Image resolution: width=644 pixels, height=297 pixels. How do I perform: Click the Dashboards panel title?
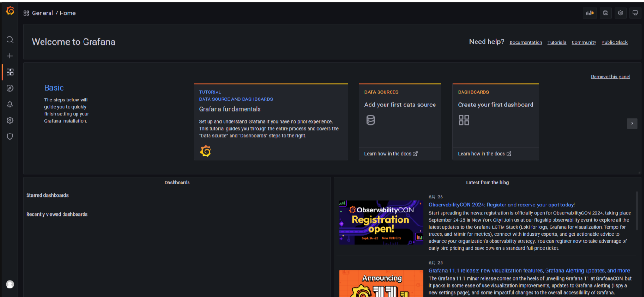point(177,183)
